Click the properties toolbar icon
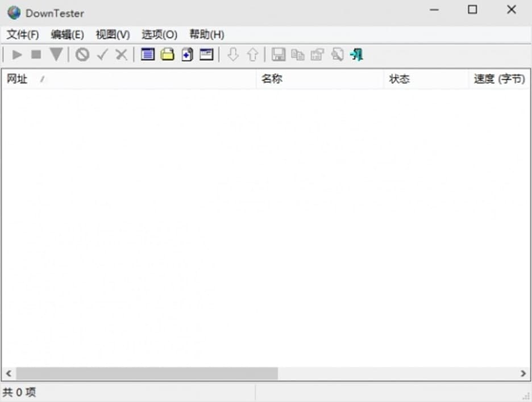The image size is (532, 402). coord(317,55)
